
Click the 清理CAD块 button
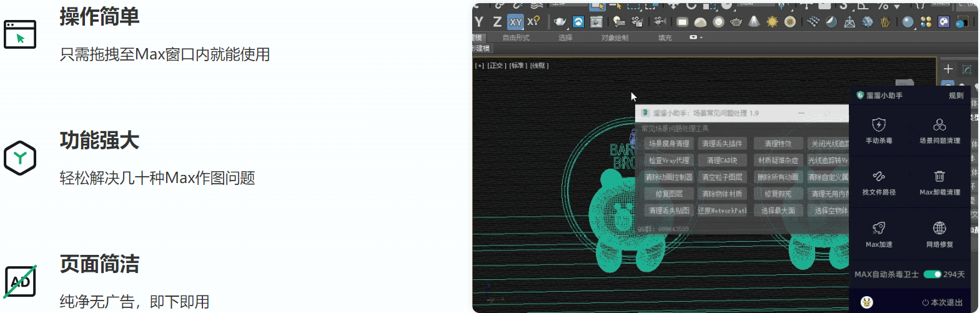tap(722, 161)
